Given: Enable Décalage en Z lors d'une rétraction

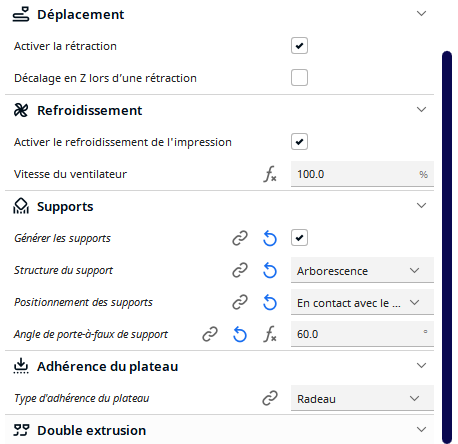Looking at the screenshot, I should tap(299, 78).
